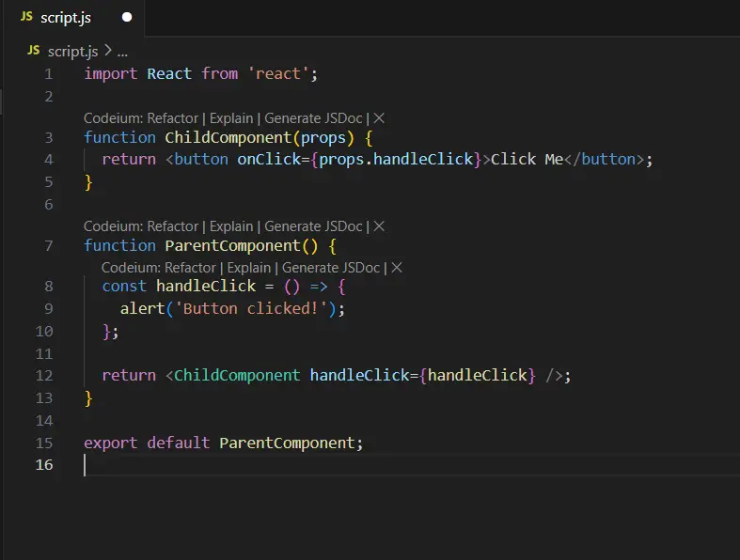Click 'Button clicked!' string on line 9
The image size is (740, 560).
coord(251,308)
